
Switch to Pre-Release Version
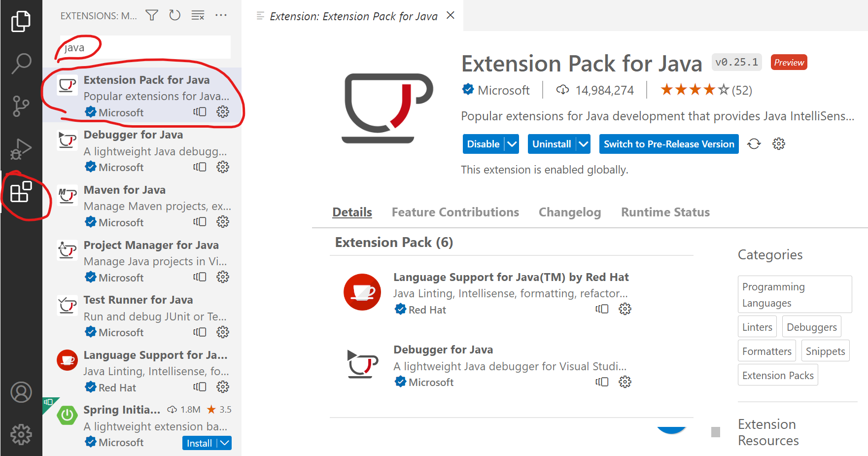[669, 144]
